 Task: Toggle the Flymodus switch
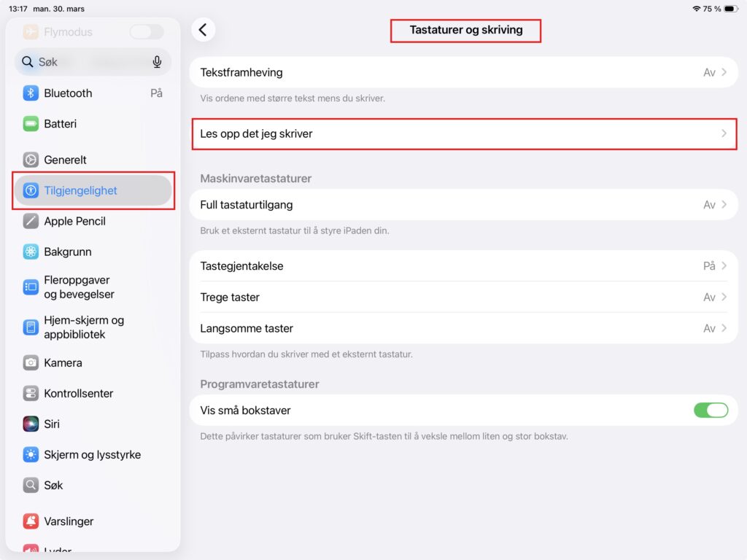click(x=146, y=32)
